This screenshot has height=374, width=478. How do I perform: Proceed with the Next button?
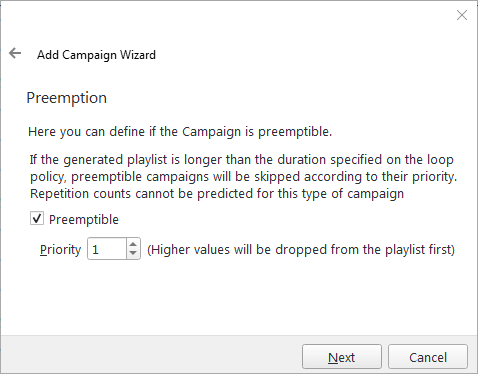342,357
